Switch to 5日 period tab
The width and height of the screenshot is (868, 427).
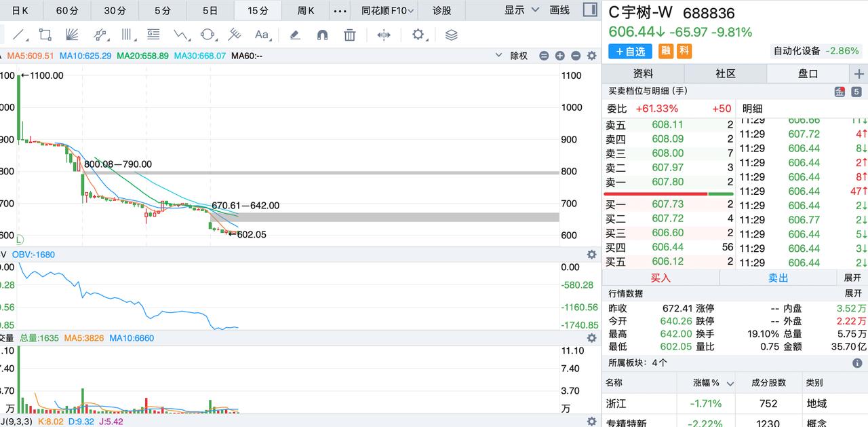pos(210,10)
